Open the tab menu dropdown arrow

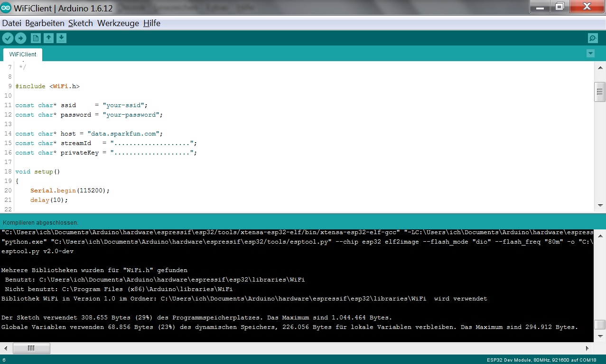590,54
